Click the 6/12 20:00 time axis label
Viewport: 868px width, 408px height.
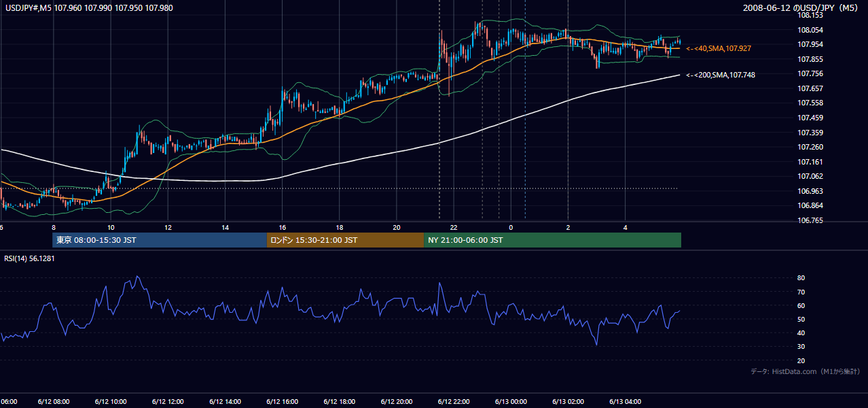pyautogui.click(x=396, y=402)
